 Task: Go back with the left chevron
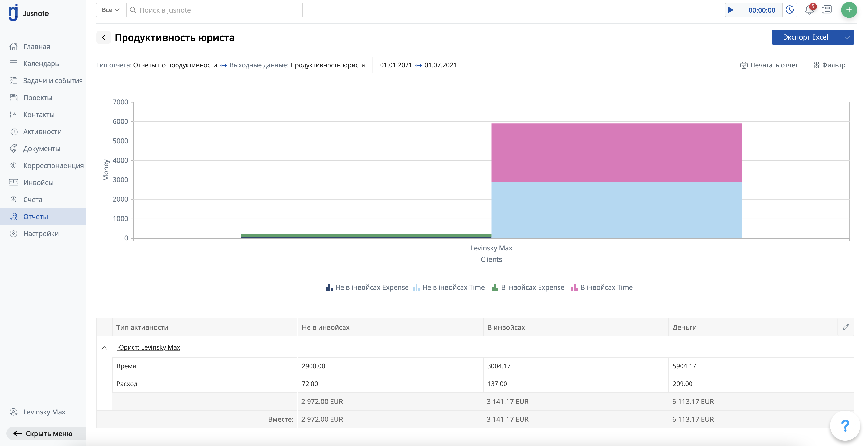pyautogui.click(x=103, y=37)
